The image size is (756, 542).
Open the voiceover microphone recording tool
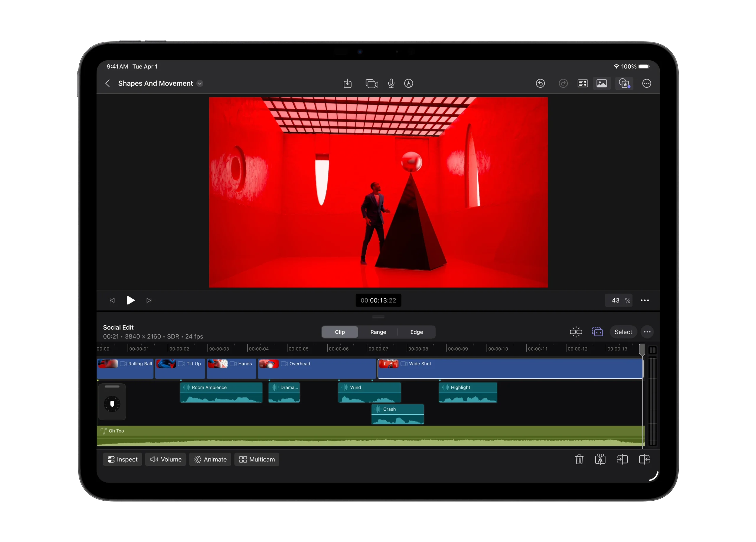click(391, 83)
